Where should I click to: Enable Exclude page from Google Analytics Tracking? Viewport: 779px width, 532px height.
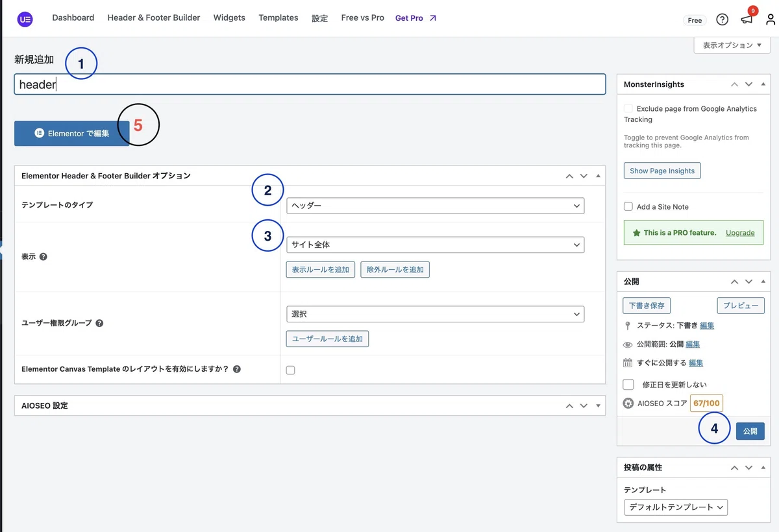point(628,108)
